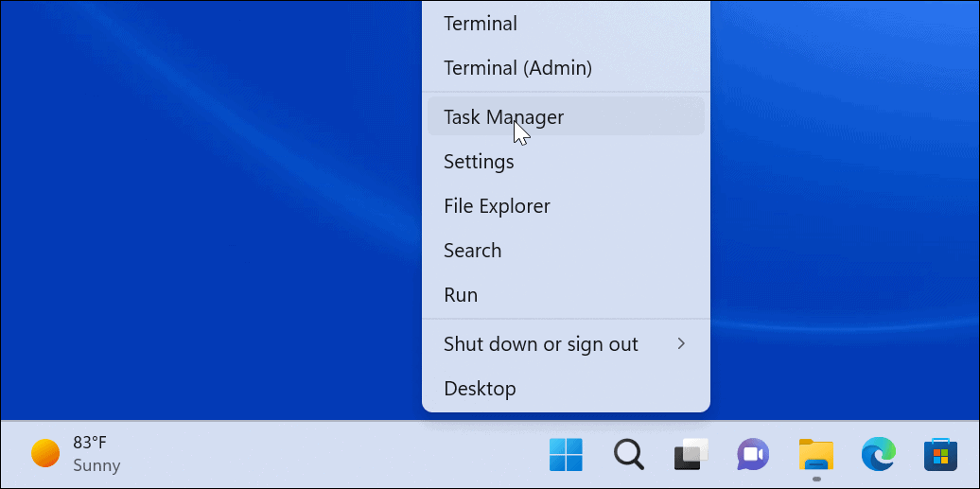The image size is (980, 489).
Task: Open taskbar Search magnifier icon
Action: [628, 455]
